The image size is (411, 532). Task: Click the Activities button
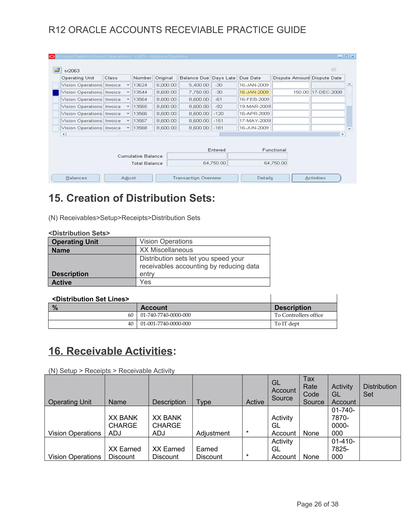point(316,178)
